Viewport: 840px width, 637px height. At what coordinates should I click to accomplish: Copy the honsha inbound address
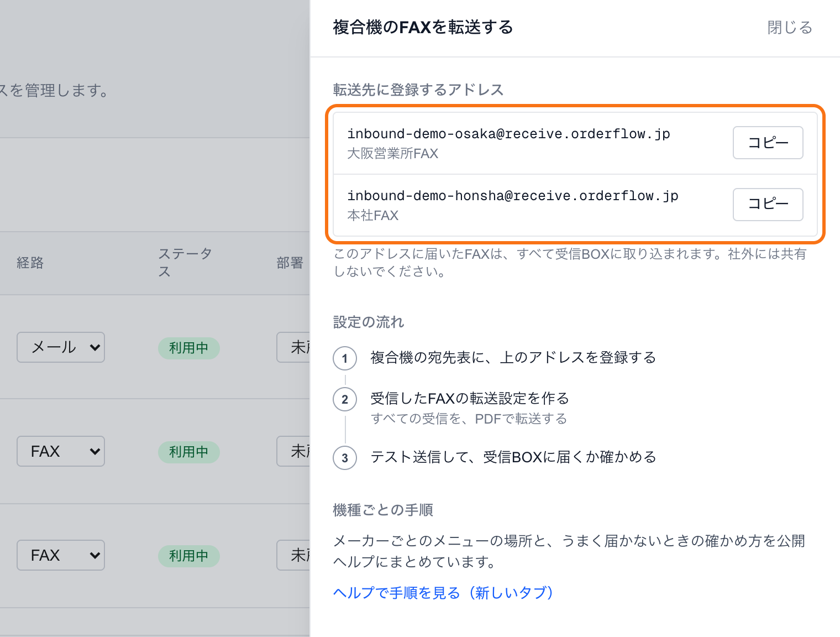click(768, 205)
